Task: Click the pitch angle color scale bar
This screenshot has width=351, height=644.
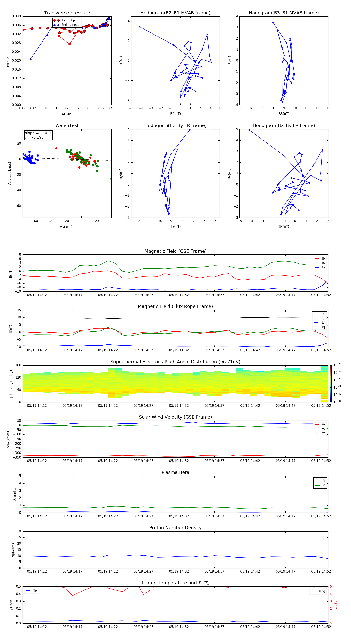Action: point(331,384)
